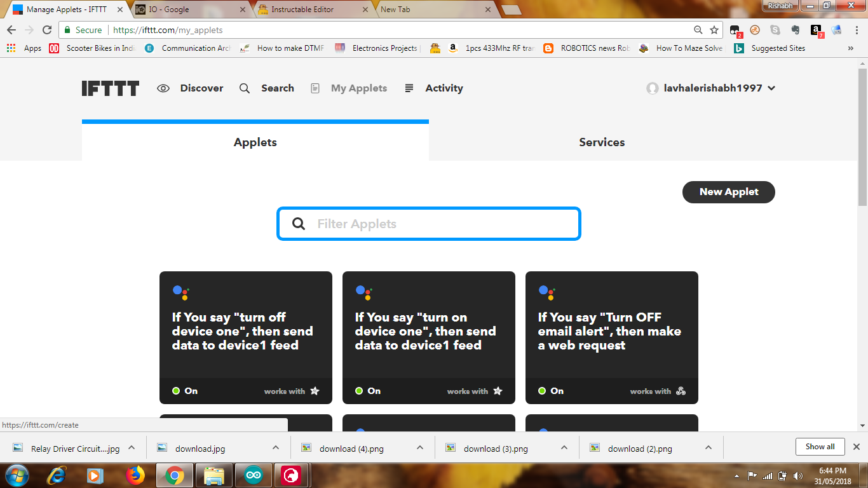Open download (2).png options arrow
The width and height of the screenshot is (868, 488).
tap(709, 447)
